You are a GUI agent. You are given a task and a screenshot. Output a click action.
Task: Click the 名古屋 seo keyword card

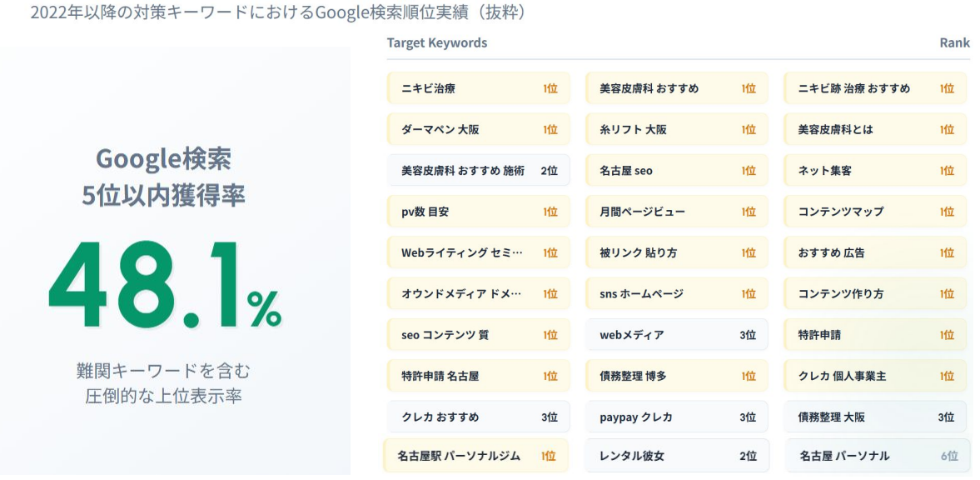point(677,170)
